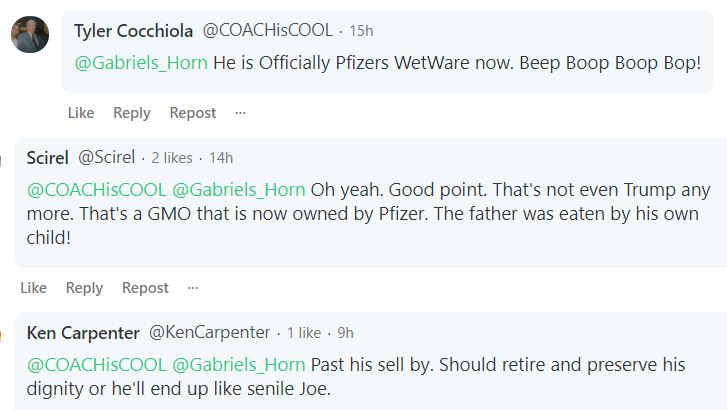Screen dimensions: 727x410
Task: Reply to Tyler Cocchiola's post
Action: coord(132,113)
